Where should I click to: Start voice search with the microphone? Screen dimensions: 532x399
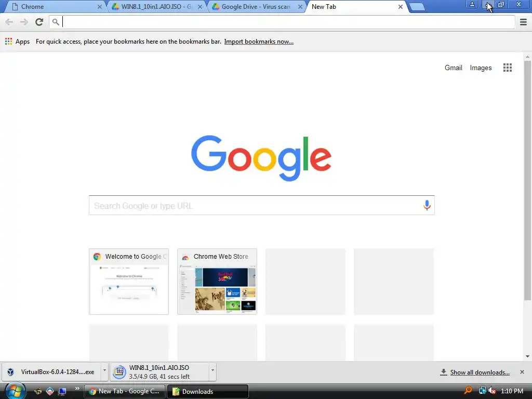tap(427, 205)
